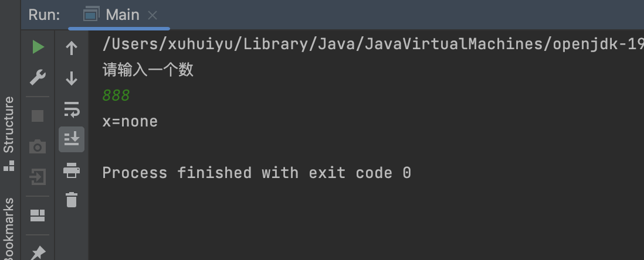This screenshot has height=260, width=644.
Task: Clear all console output with trash icon
Action: tap(72, 200)
